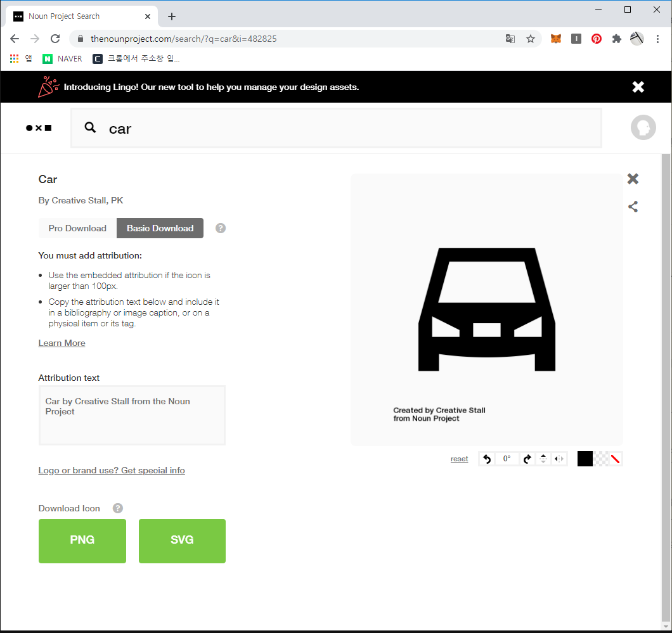Viewport: 672px width, 633px height.
Task: Open the NAVER bookmark
Action: (62, 59)
